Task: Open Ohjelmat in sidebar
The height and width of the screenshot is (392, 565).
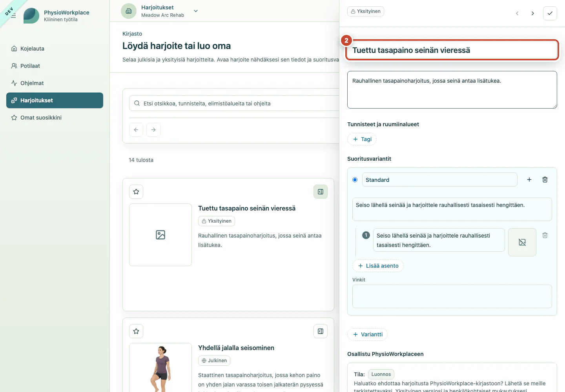Action: pos(55,83)
